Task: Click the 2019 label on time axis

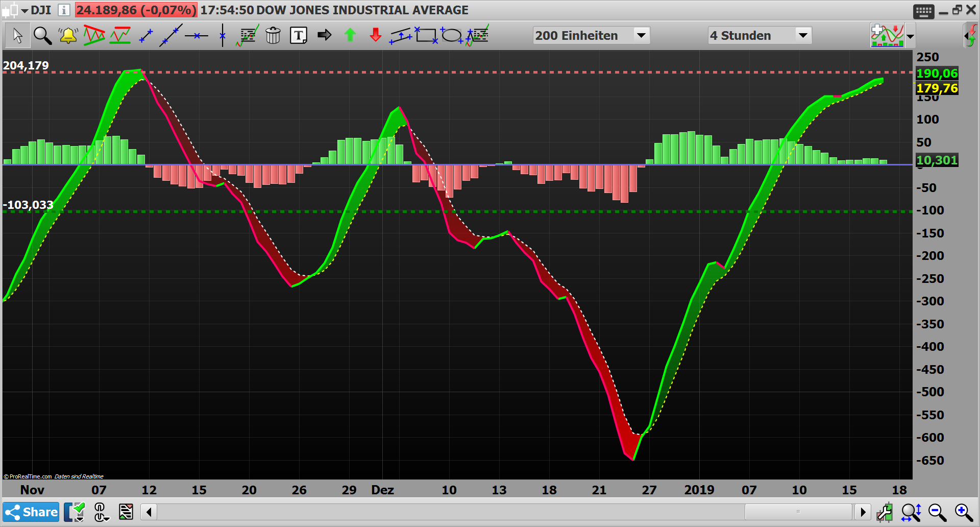Action: coord(699,490)
